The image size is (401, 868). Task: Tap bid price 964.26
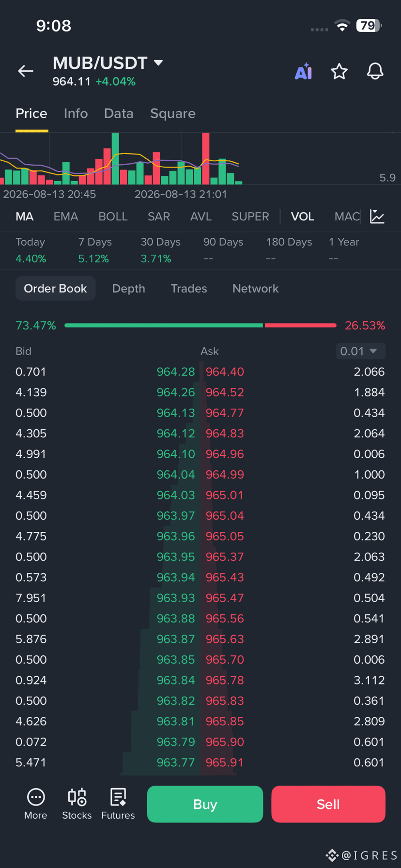coord(176,392)
